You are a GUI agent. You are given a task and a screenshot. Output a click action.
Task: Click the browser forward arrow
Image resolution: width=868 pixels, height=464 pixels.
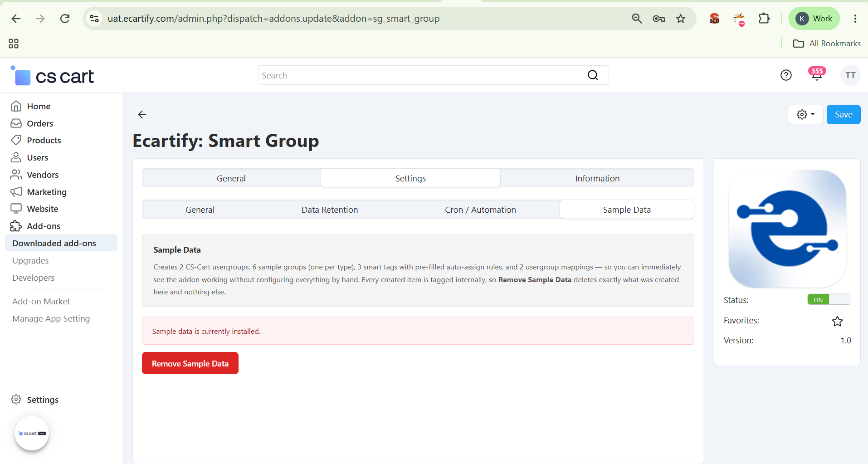[40, 19]
